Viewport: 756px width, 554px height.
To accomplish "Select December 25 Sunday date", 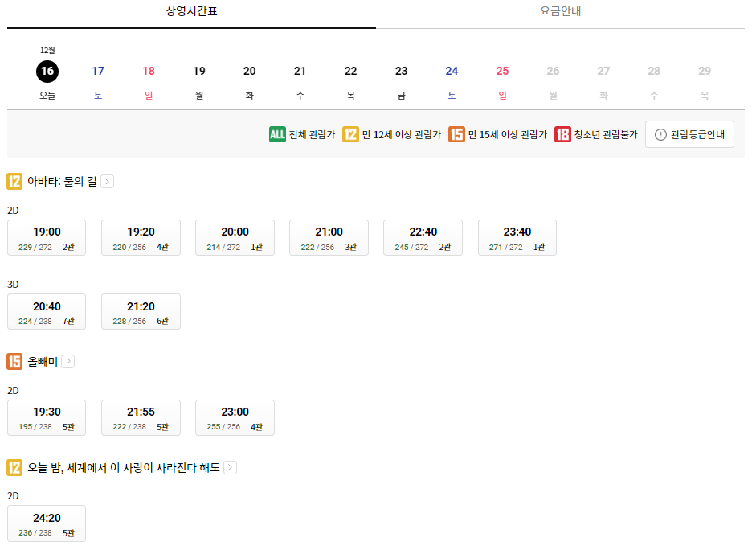I will [x=501, y=72].
